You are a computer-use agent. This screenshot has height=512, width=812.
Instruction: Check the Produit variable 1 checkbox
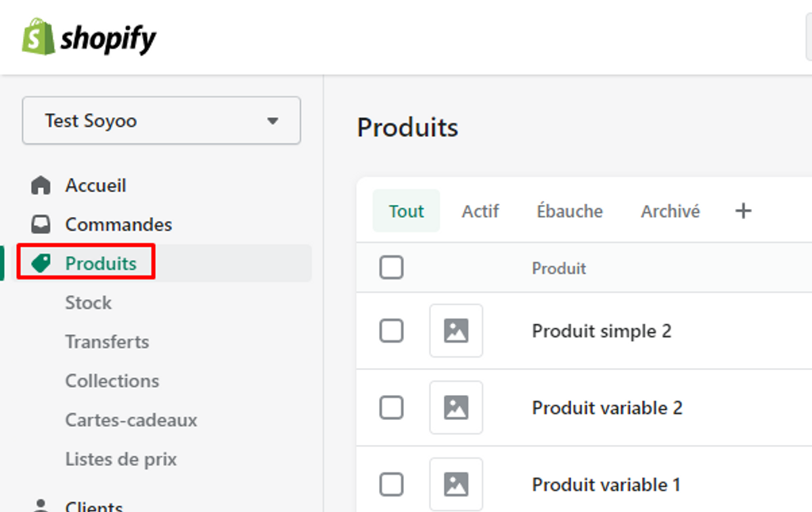[391, 484]
